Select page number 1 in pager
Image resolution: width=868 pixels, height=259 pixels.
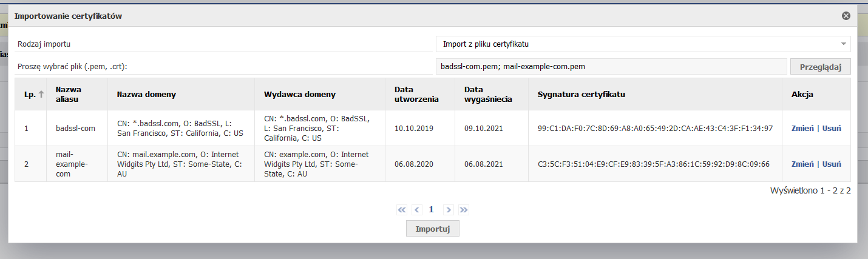pos(432,209)
